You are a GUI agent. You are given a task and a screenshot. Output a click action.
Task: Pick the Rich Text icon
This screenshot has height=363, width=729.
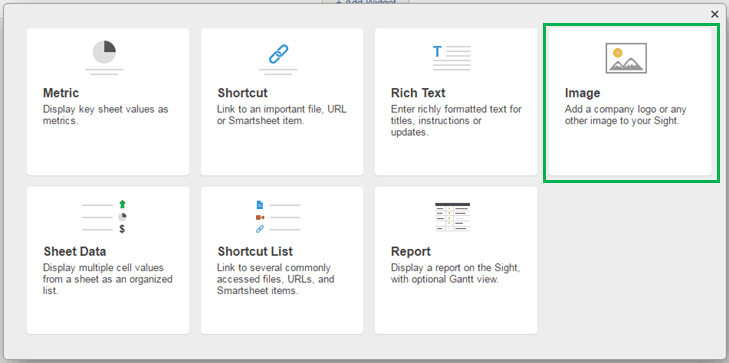coord(452,58)
